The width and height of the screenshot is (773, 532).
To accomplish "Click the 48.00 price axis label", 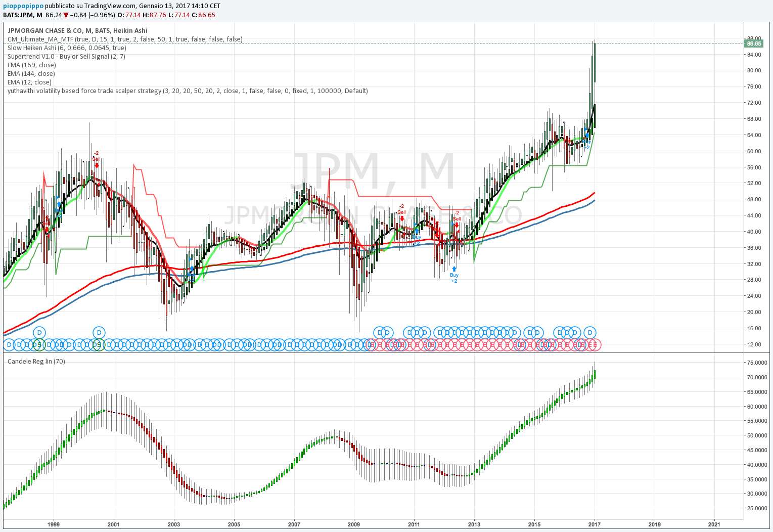I will (754, 199).
